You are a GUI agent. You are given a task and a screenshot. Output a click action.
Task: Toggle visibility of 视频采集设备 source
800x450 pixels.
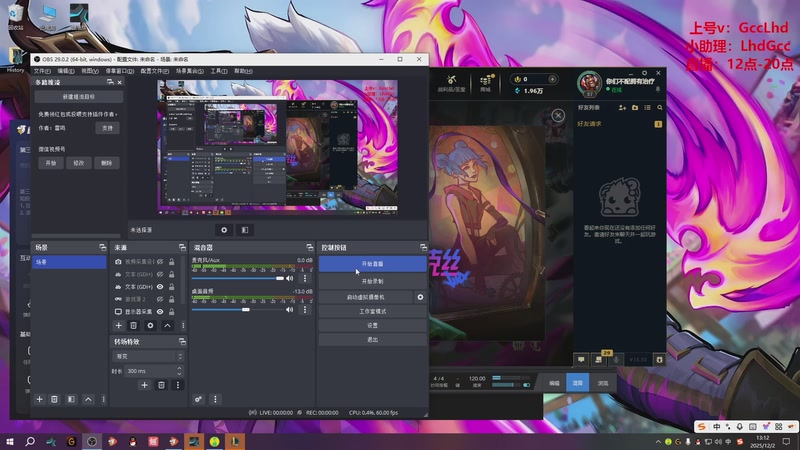160,262
